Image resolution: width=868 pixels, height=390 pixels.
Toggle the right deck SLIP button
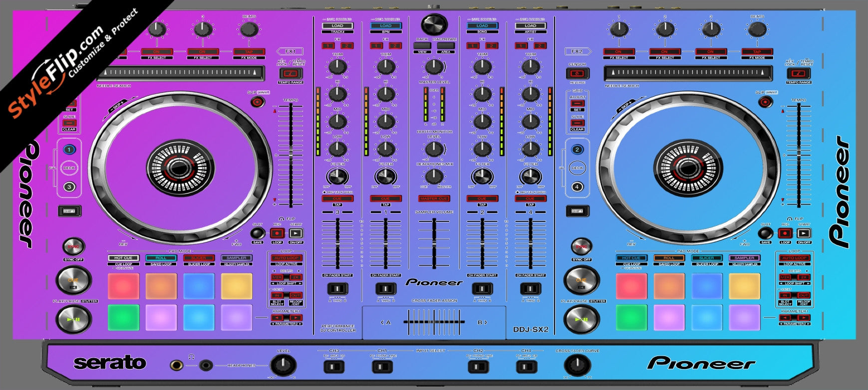(x=765, y=102)
